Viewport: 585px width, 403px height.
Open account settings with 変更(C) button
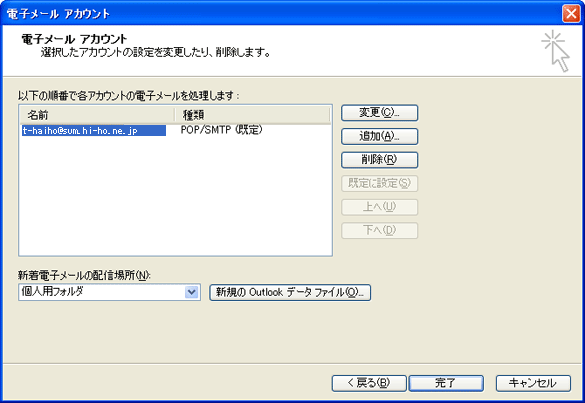point(379,113)
